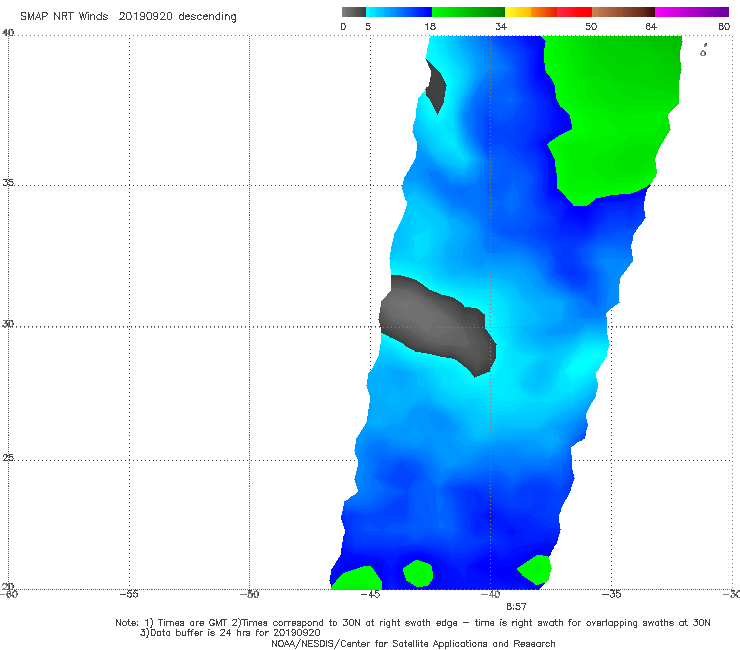The height and width of the screenshot is (650, 740).
Task: Click the longitude label '-35'
Action: point(611,594)
